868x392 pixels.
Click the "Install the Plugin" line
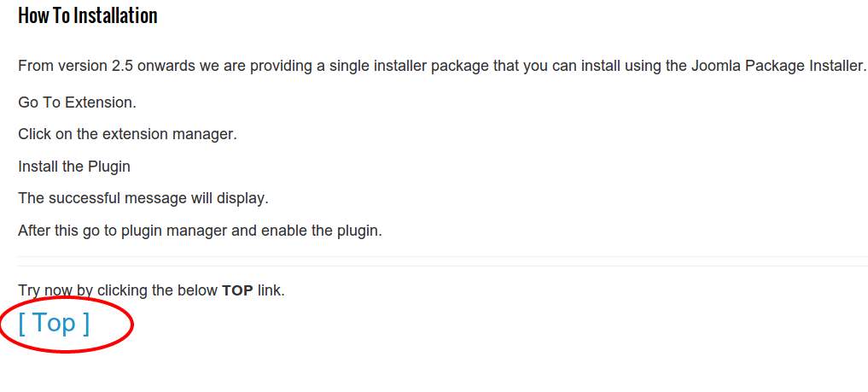click(x=74, y=167)
